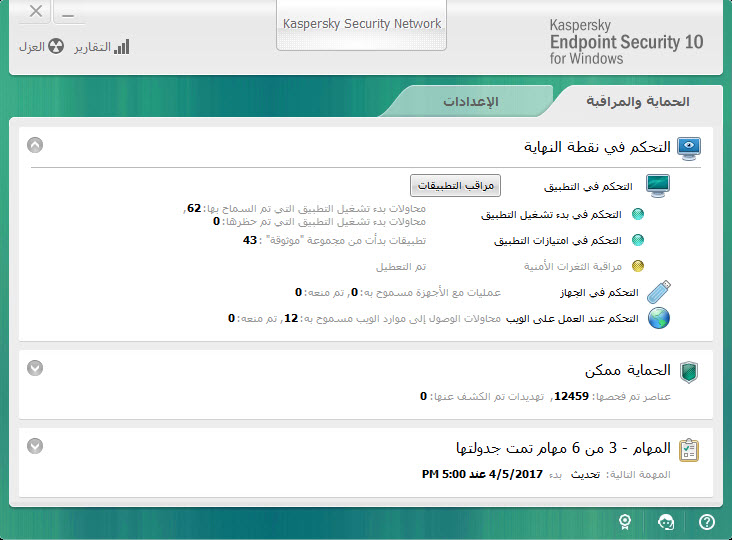732x540 pixels.
Task: Click the تم التعطيل status text
Action: pyautogui.click(x=401, y=266)
